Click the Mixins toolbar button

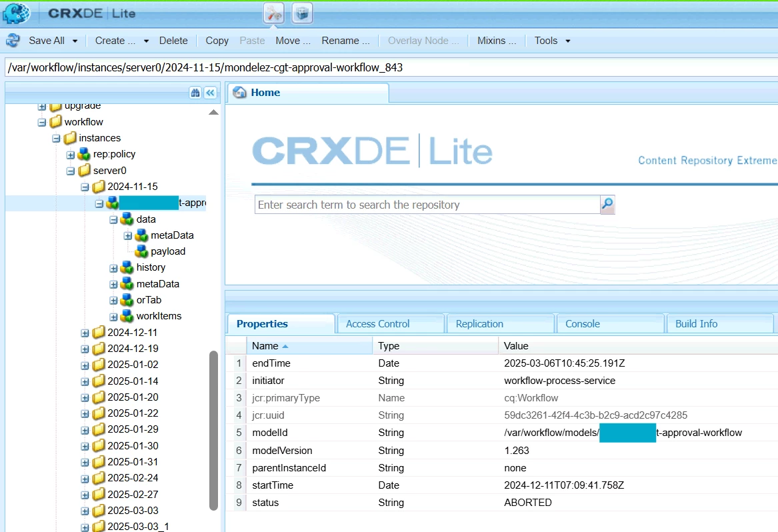[x=497, y=41]
